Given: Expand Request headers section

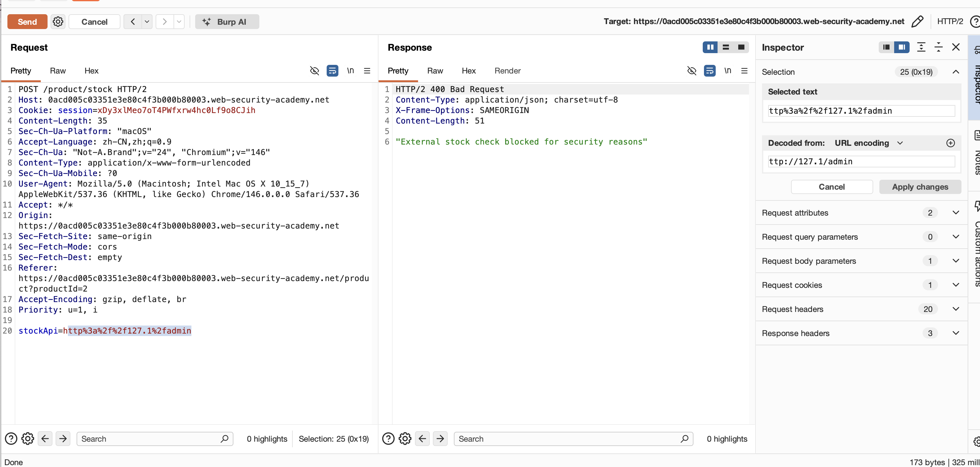Looking at the screenshot, I should 955,309.
